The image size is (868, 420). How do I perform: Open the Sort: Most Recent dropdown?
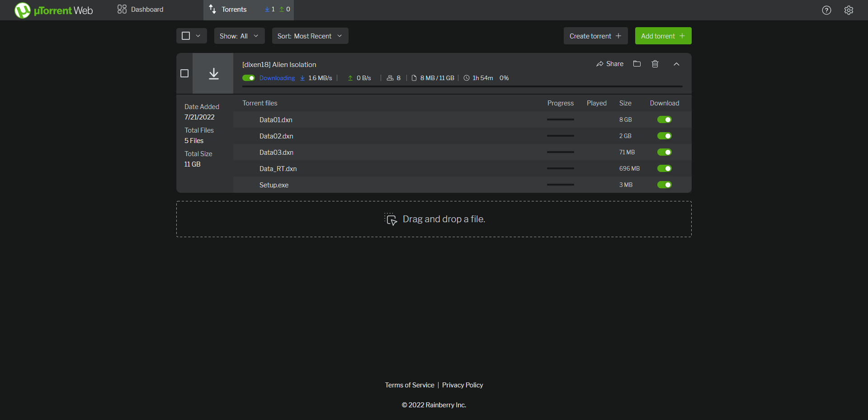click(310, 36)
